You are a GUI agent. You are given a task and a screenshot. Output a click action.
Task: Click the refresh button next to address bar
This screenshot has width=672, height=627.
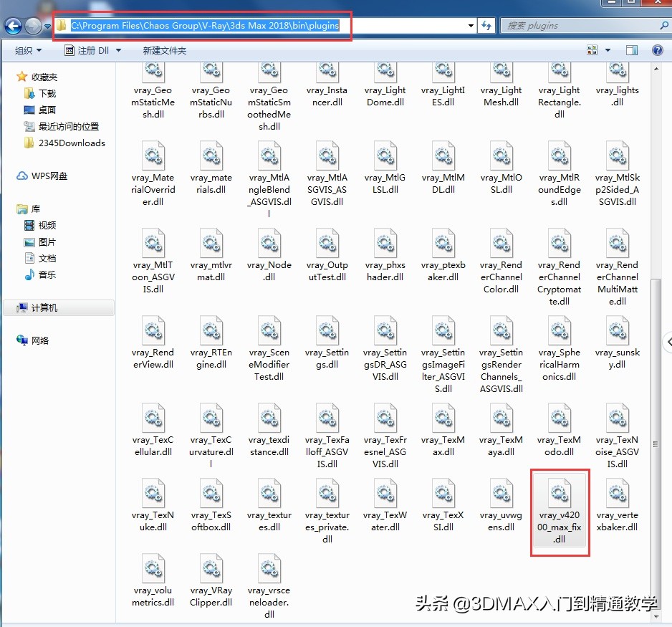[x=486, y=26]
